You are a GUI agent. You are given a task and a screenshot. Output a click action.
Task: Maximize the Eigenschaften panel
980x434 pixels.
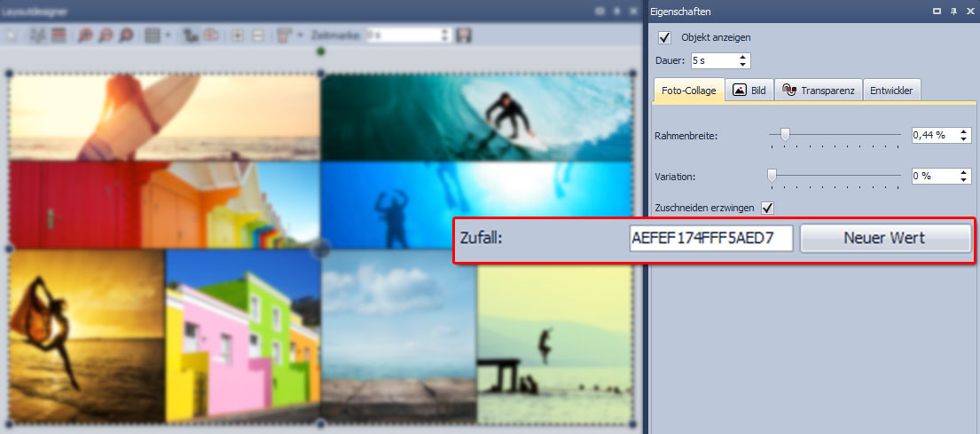(x=937, y=12)
